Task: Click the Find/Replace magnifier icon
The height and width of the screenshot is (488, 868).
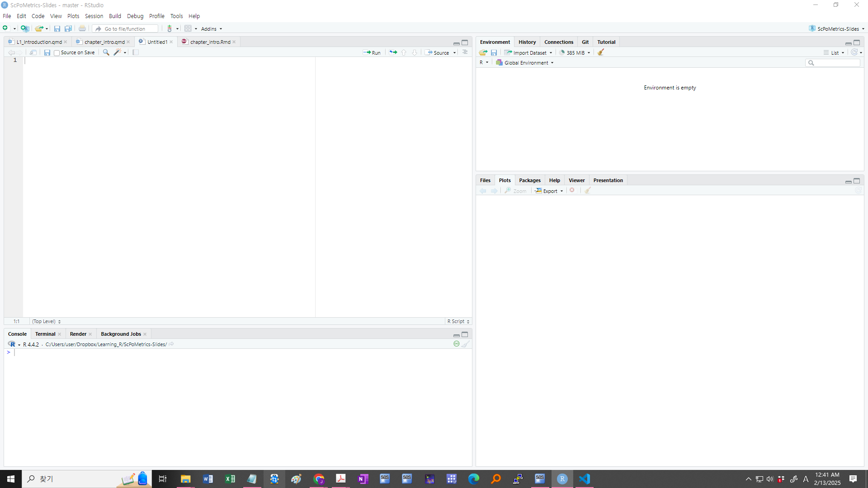Action: [x=106, y=52]
